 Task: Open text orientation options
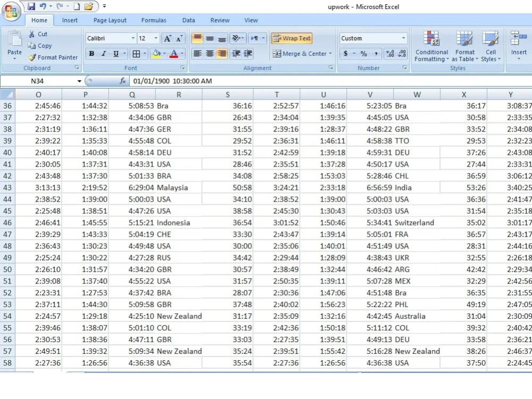click(x=237, y=38)
